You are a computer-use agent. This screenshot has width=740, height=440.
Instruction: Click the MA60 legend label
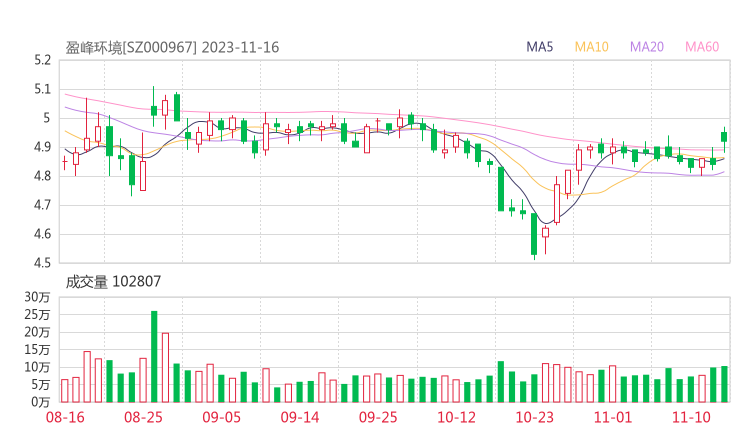point(702,47)
